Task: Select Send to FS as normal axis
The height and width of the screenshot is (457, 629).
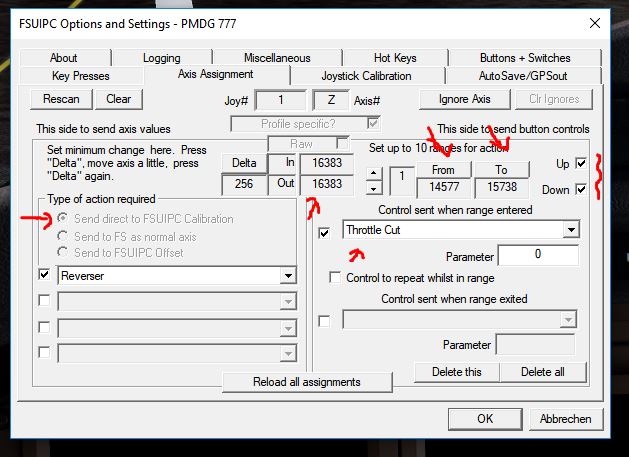Action: (x=62, y=236)
